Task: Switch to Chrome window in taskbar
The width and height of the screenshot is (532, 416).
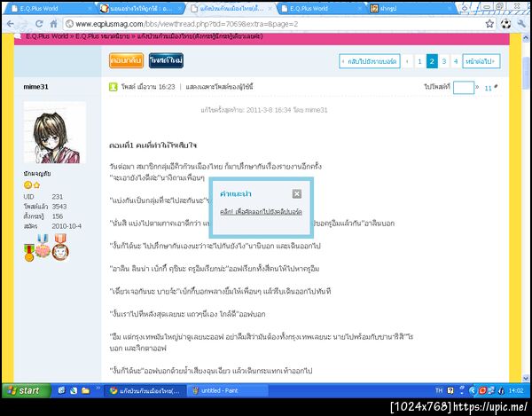Action: click(x=145, y=391)
